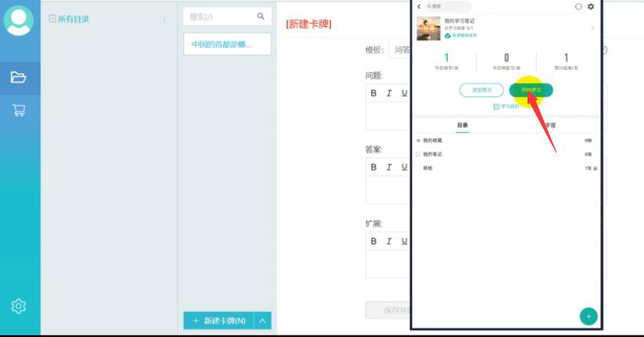Viewport: 644px width, 337px height.
Task: Open deck details chevron on the right
Action: coord(593,29)
